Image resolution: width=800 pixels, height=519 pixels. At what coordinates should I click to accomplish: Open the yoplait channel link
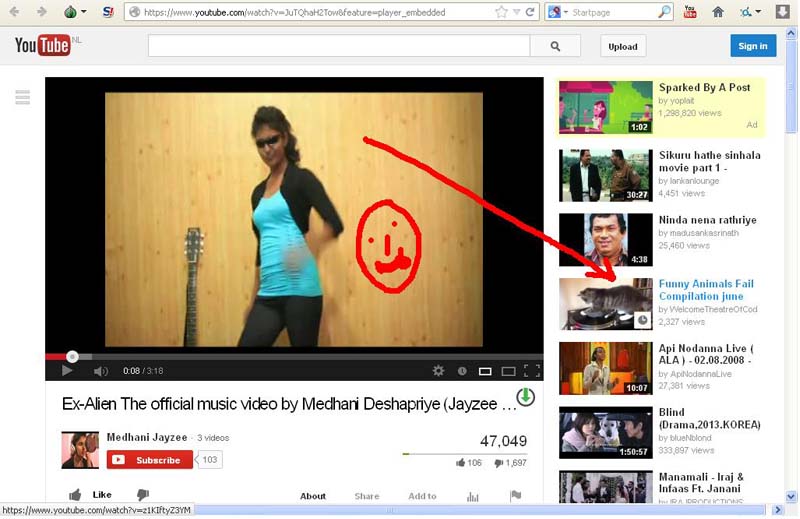(x=682, y=101)
